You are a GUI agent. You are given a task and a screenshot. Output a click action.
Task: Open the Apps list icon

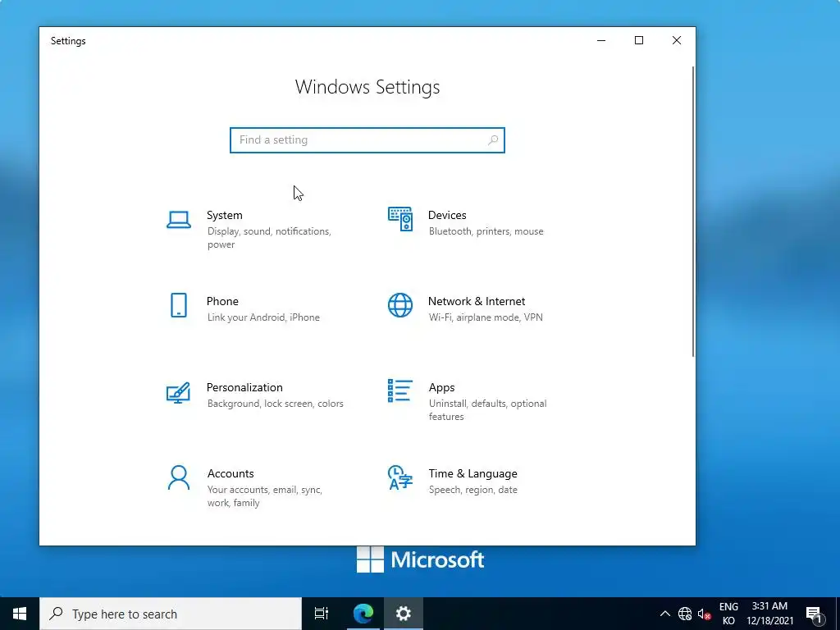pos(400,390)
